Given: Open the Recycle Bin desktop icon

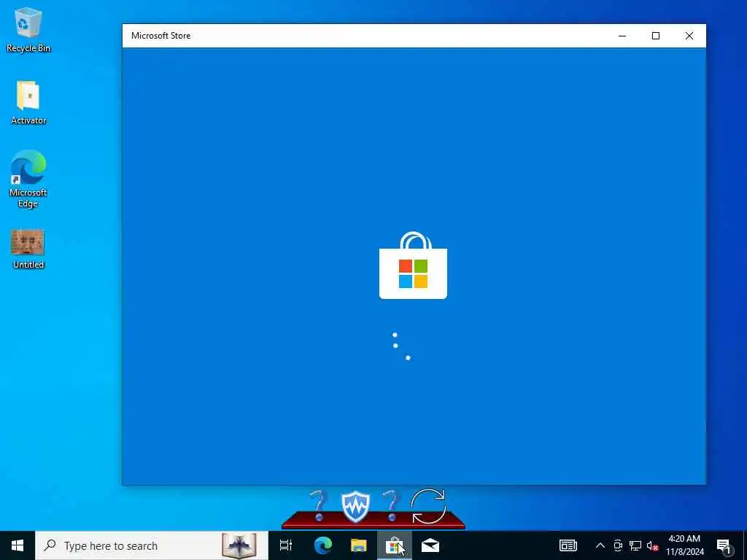Looking at the screenshot, I should (28, 29).
